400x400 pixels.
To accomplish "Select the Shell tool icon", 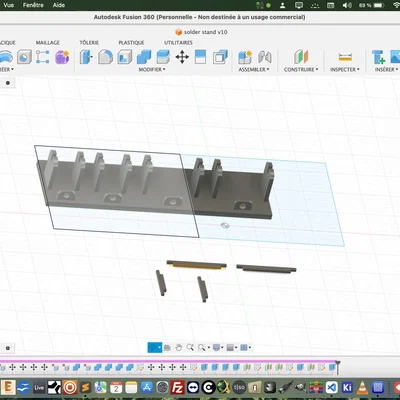I will [x=125, y=57].
